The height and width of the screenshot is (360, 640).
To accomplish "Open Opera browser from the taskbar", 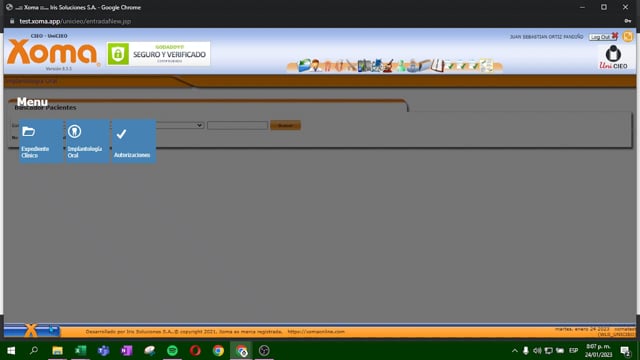I will 195,351.
